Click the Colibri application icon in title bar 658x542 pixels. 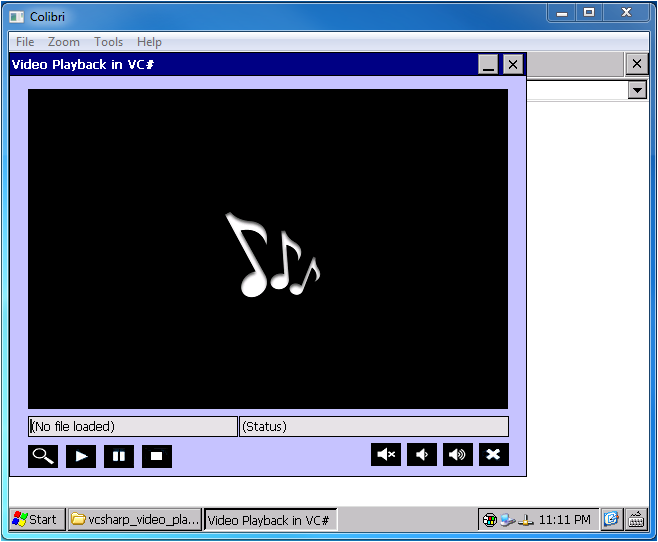point(17,17)
